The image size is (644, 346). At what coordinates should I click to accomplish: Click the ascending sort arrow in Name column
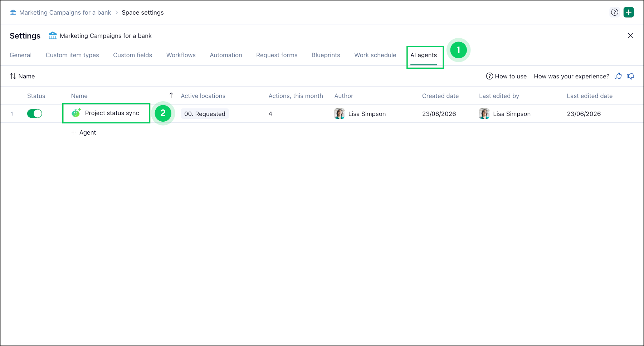click(171, 95)
